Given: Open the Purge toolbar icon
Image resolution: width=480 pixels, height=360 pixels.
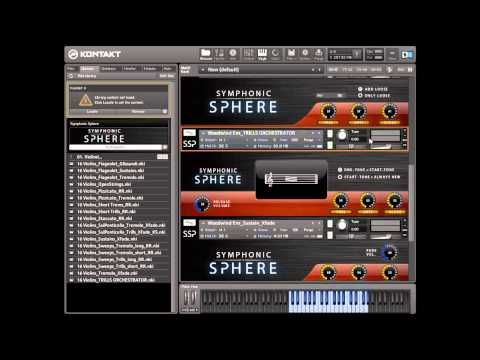Looking at the screenshot, I should 319,54.
